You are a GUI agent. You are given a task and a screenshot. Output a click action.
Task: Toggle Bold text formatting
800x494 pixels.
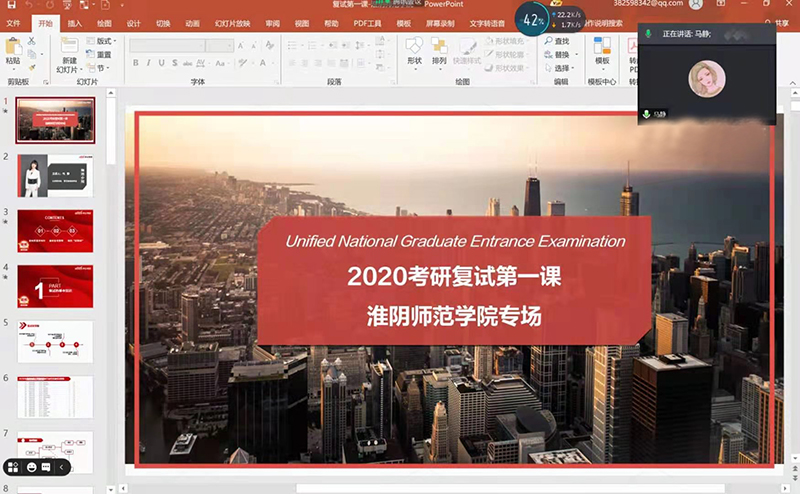pos(135,63)
